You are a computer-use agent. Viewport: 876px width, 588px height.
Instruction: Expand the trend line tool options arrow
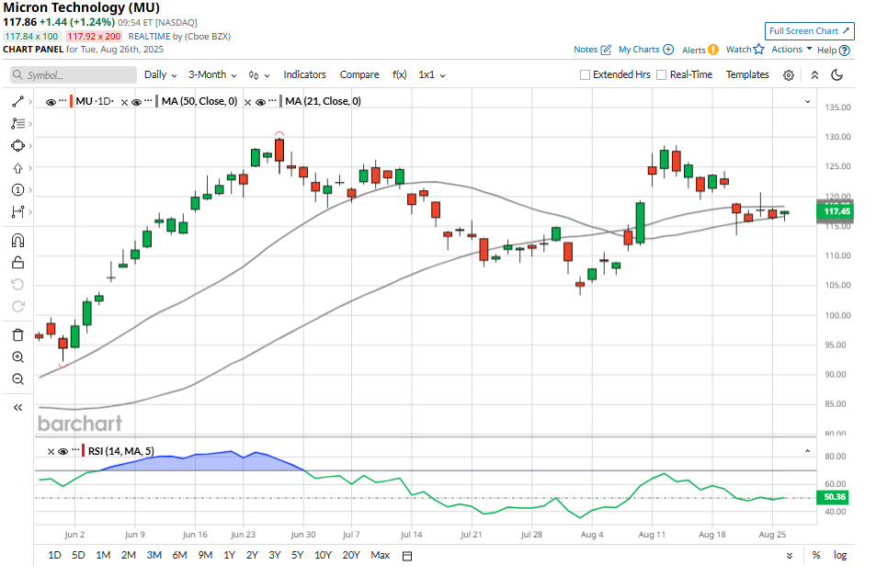click(x=30, y=102)
